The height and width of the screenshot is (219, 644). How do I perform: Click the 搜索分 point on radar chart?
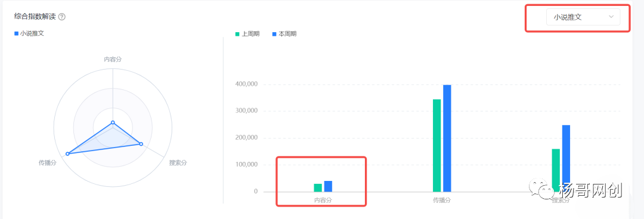tap(141, 144)
